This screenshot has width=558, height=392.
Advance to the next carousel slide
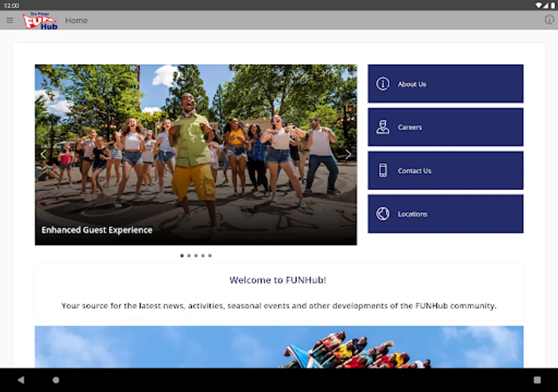[348, 154]
